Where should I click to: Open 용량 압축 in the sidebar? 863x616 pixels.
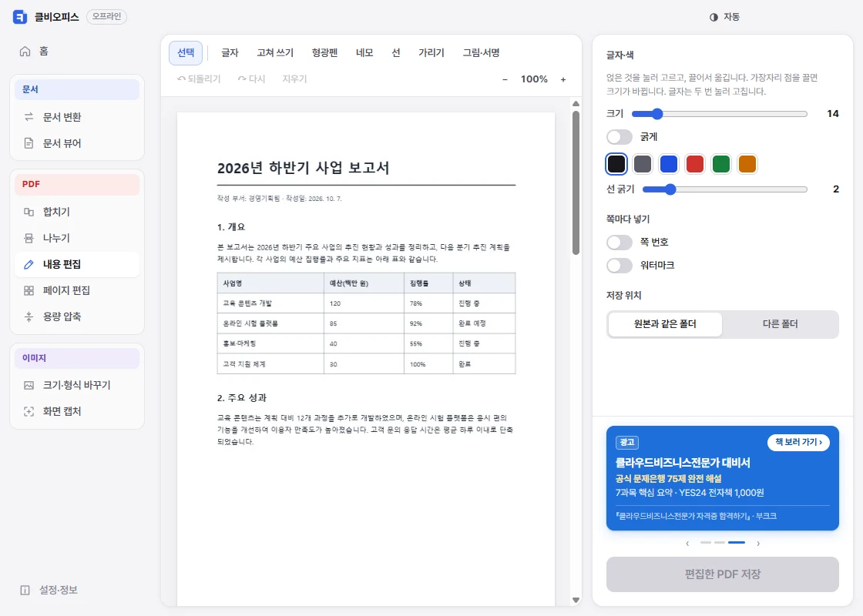pyautogui.click(x=77, y=316)
